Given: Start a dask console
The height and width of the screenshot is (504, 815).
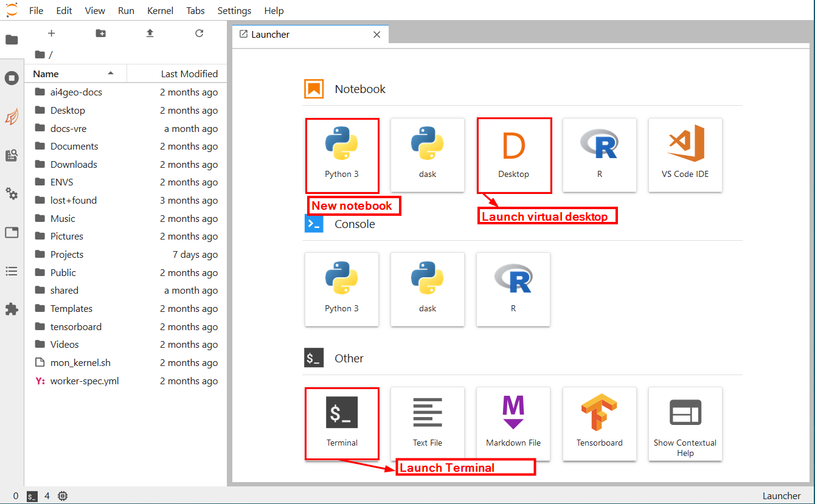Looking at the screenshot, I should [x=428, y=289].
